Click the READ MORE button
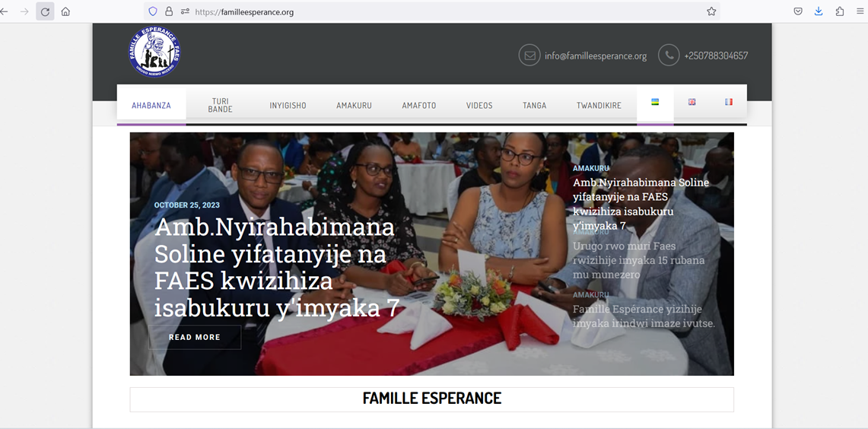The width and height of the screenshot is (868, 429). 195,337
